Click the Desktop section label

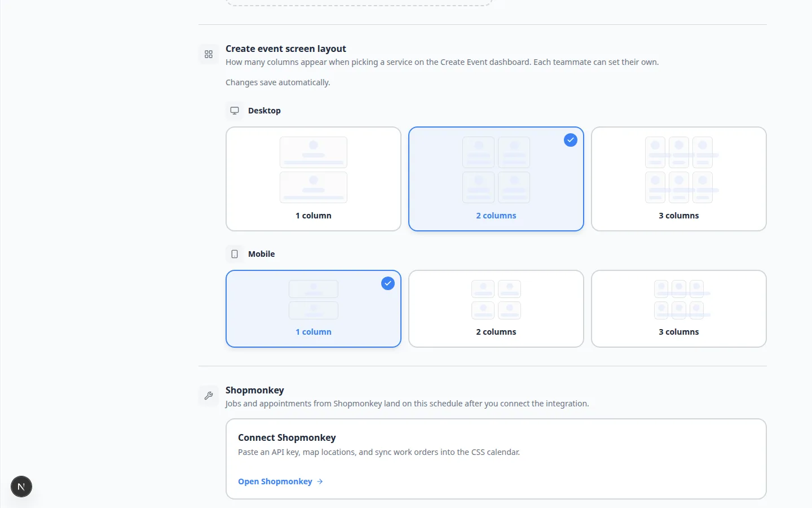click(264, 111)
